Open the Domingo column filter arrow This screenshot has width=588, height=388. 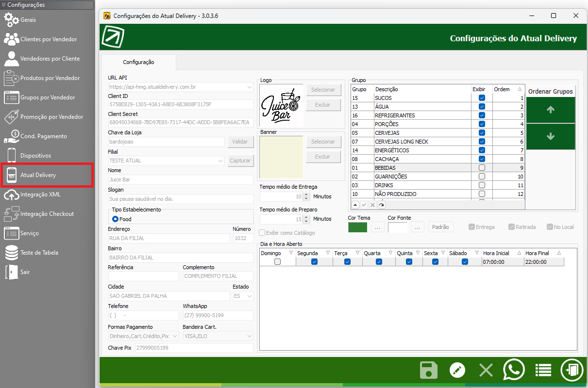(x=291, y=253)
